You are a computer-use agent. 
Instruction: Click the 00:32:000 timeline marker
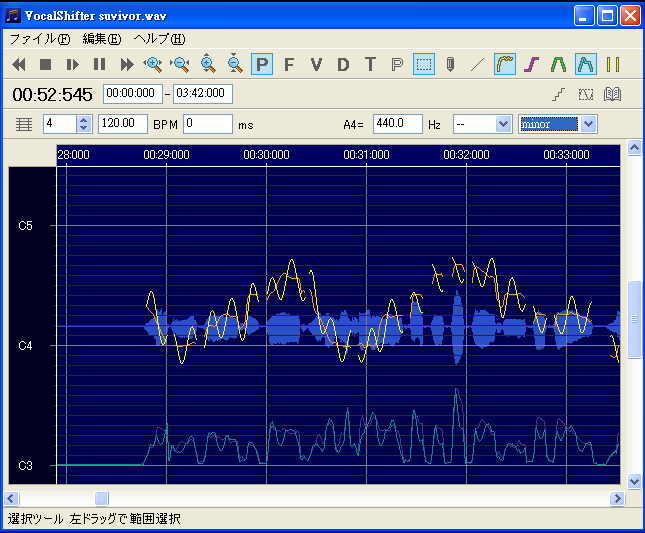(x=466, y=155)
